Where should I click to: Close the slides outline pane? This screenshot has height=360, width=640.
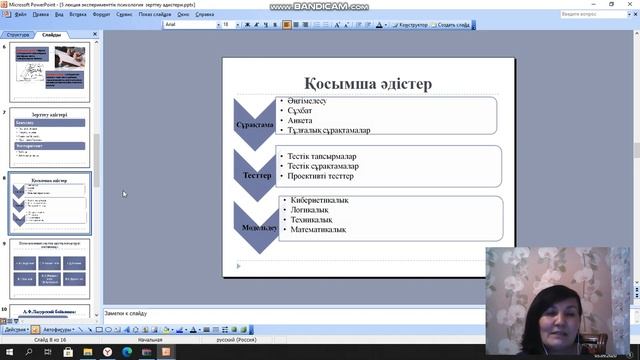click(x=95, y=34)
